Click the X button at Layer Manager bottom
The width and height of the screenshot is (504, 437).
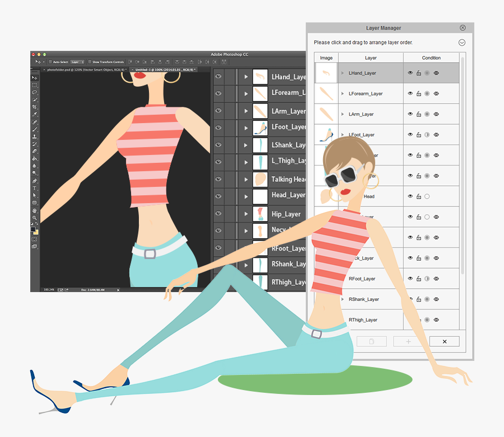click(x=444, y=341)
